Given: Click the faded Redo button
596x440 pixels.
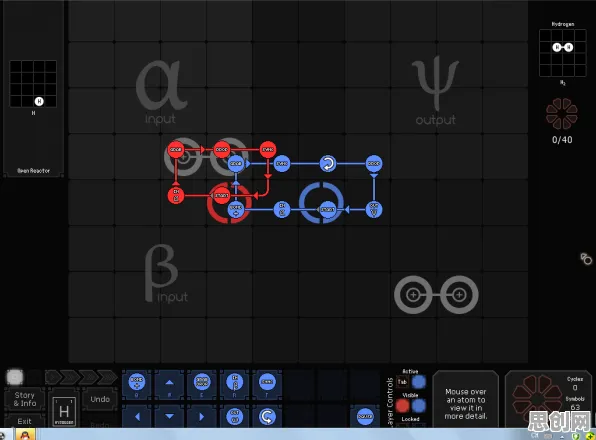Looking at the screenshot, I should (100, 424).
